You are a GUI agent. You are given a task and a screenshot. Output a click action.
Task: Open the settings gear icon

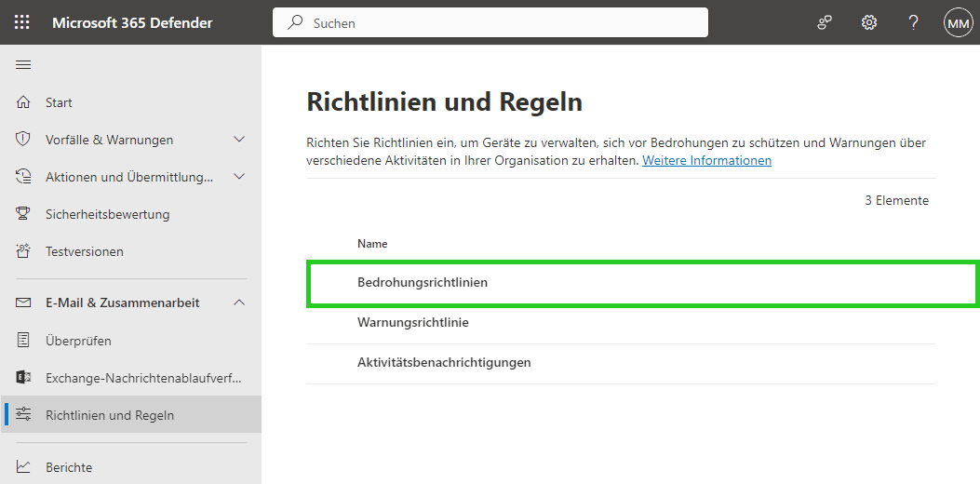pos(868,23)
